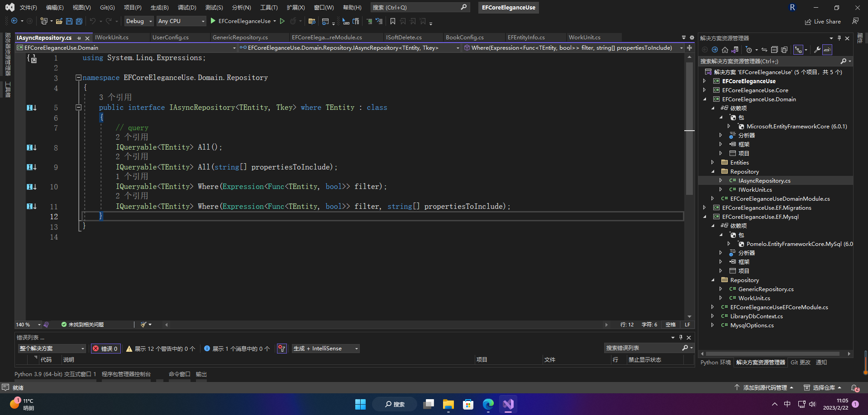
Task: Open the Git menu
Action: [107, 8]
